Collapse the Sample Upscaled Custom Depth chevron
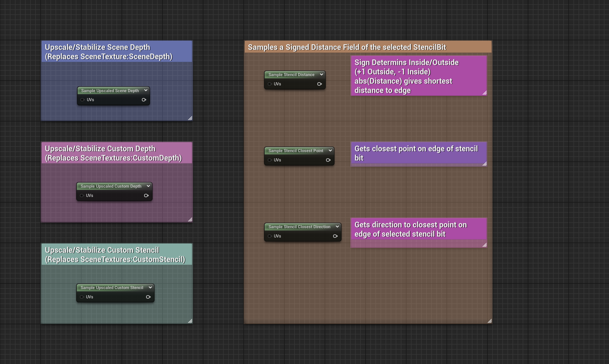 (x=148, y=186)
